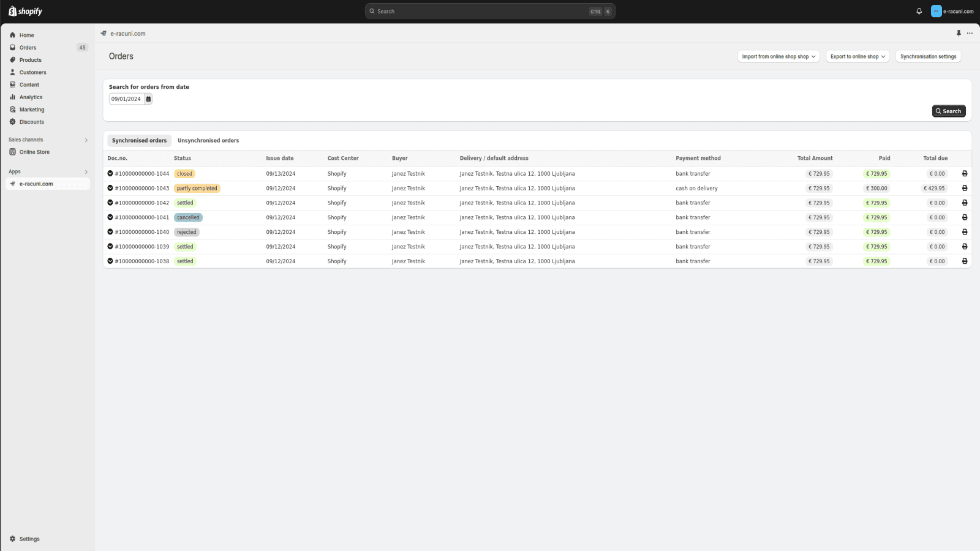Open the Customers section
The height and width of the screenshot is (551, 980).
click(32, 72)
